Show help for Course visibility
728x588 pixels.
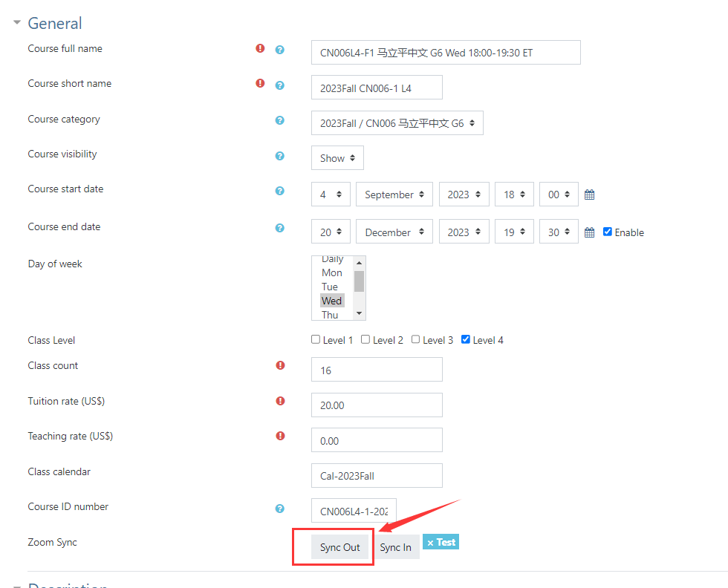pyautogui.click(x=280, y=156)
